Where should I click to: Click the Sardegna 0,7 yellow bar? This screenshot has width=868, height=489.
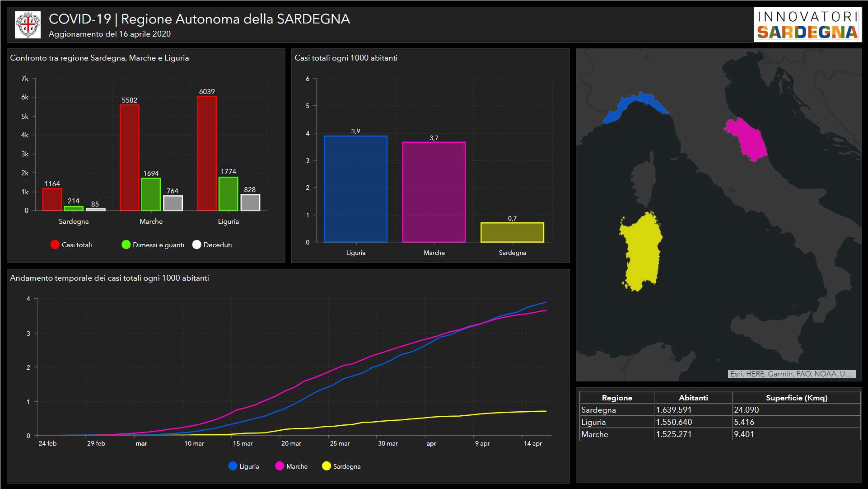pos(512,232)
